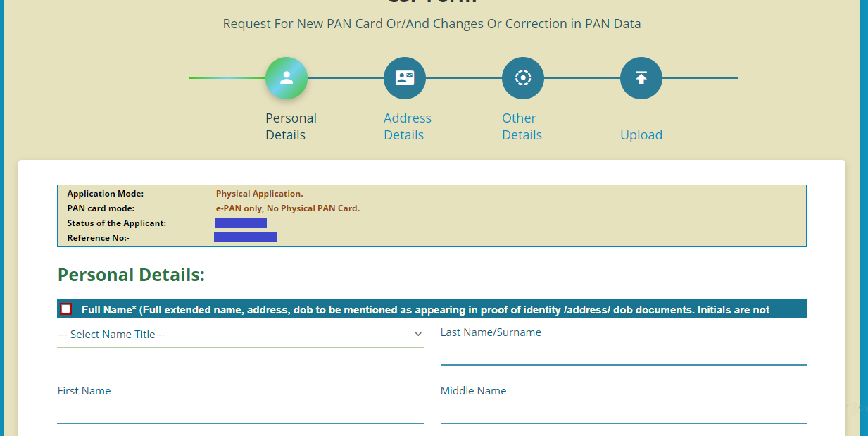
Task: Click the redacted Status of the Applicant value
Action: (241, 223)
